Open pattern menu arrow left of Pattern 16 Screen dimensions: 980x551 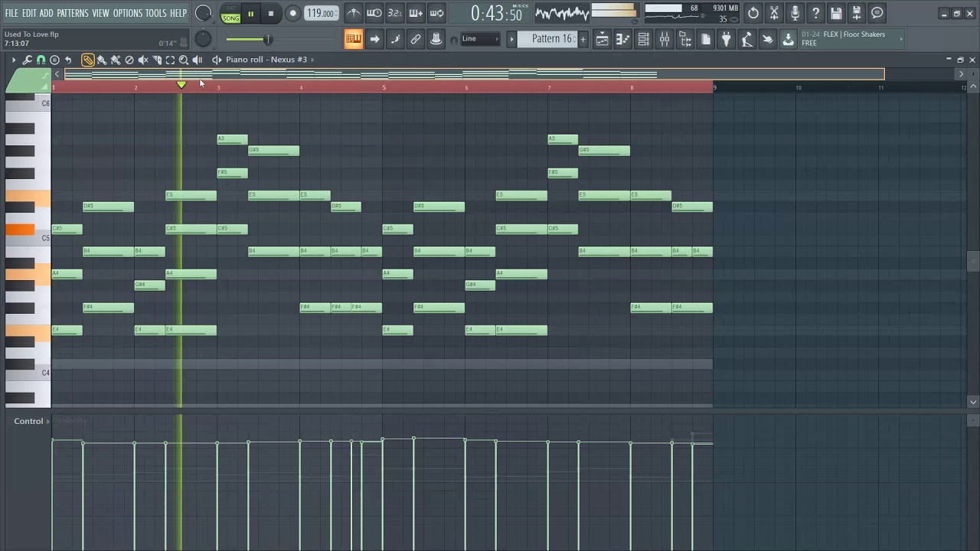(512, 39)
